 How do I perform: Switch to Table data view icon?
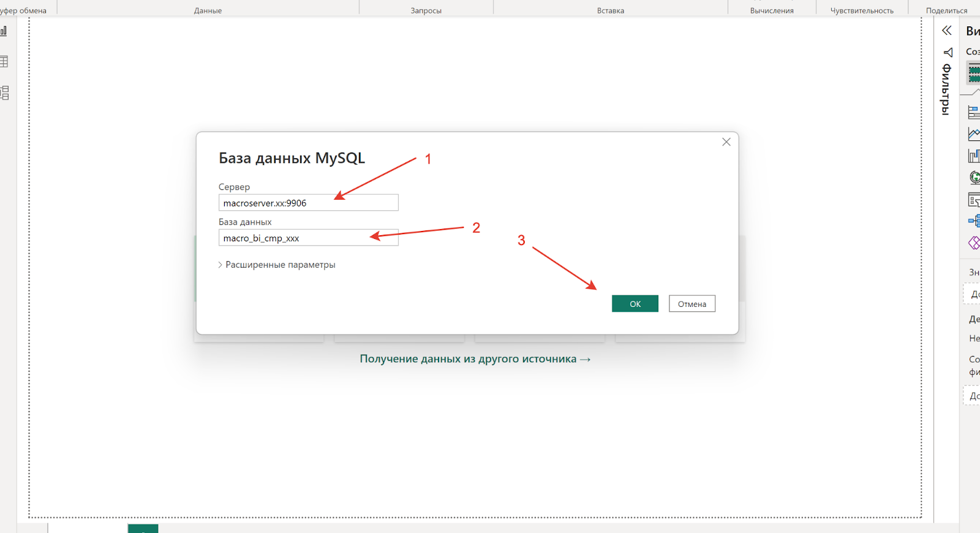pos(4,61)
